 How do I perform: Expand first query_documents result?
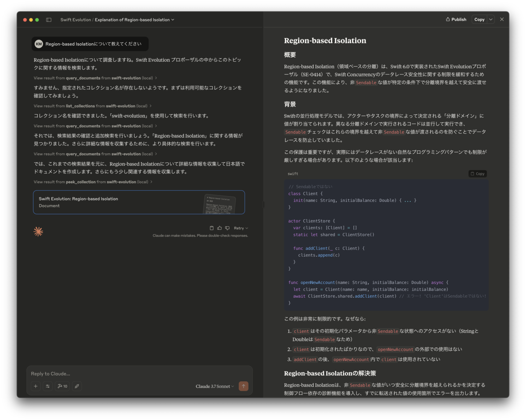(x=95, y=78)
